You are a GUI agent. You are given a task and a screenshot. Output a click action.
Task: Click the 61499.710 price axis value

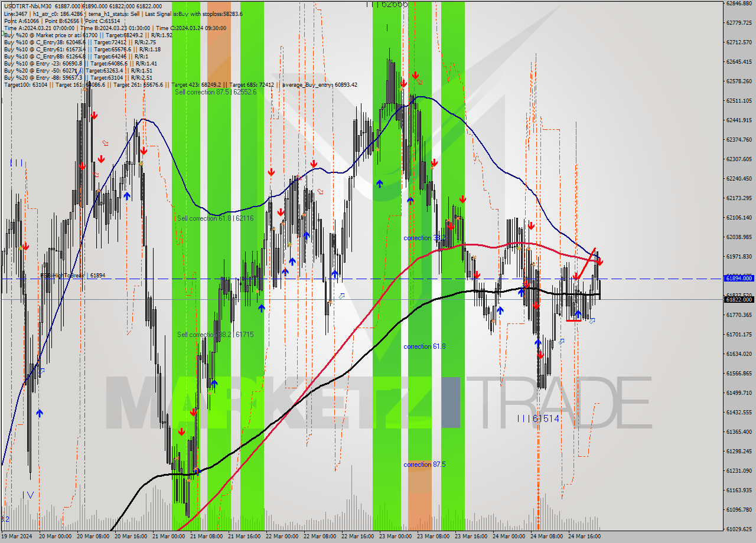click(x=739, y=392)
